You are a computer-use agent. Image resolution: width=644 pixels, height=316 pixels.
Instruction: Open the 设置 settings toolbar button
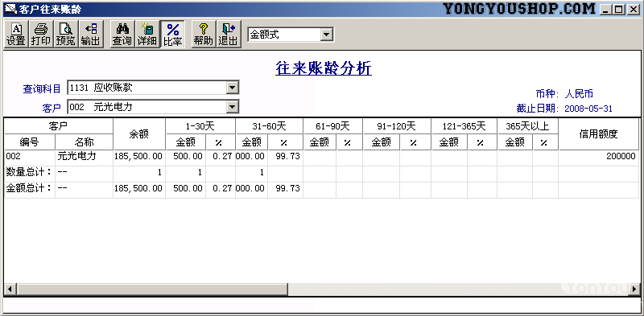coord(16,35)
